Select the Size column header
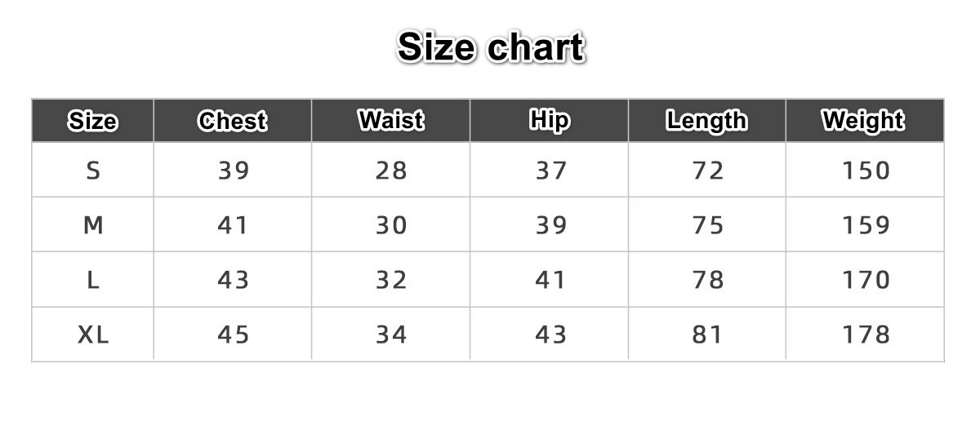The width and height of the screenshot is (980, 448). pyautogui.click(x=92, y=121)
